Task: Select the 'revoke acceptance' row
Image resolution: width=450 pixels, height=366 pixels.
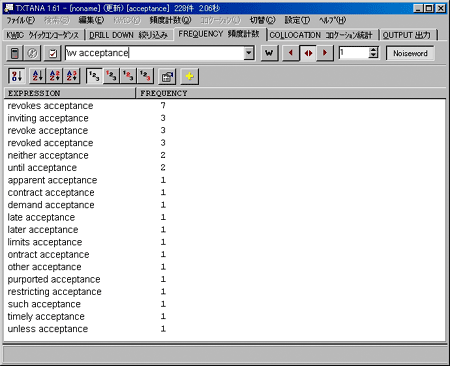Action: (224, 130)
